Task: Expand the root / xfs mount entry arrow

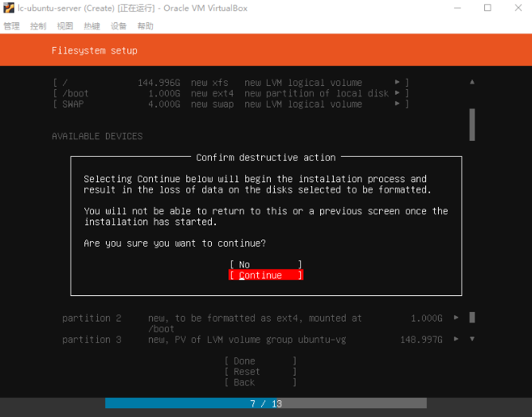Action: click(x=397, y=82)
